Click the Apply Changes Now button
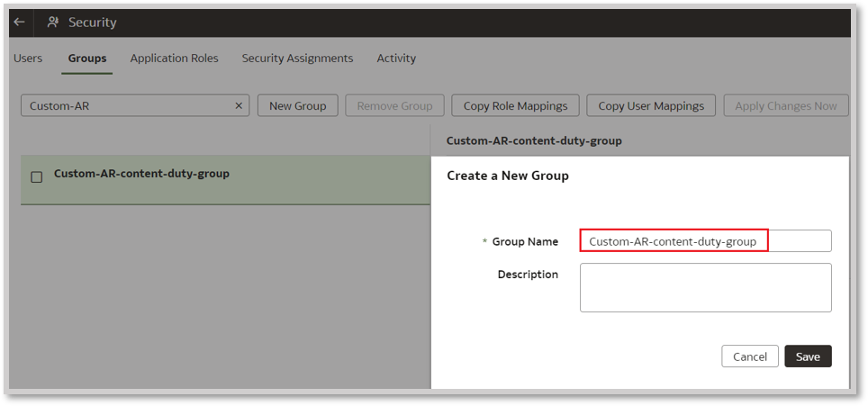This screenshot has height=406, width=868. [785, 105]
